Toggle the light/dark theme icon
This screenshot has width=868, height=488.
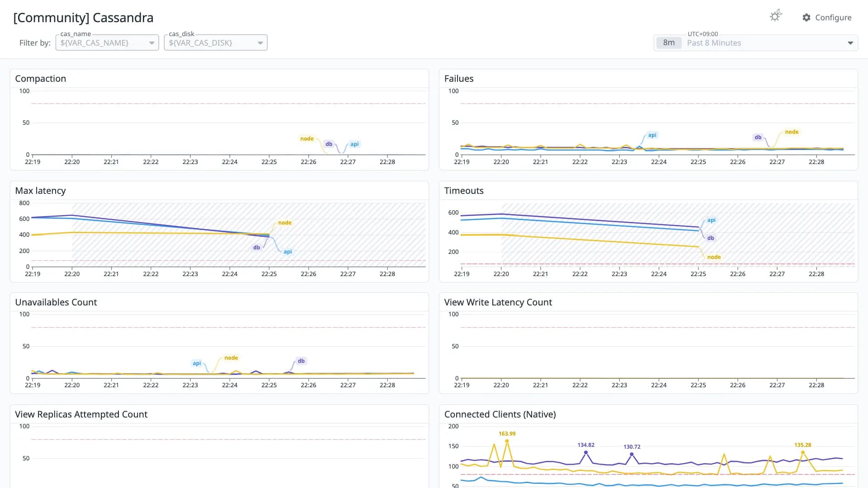point(776,16)
